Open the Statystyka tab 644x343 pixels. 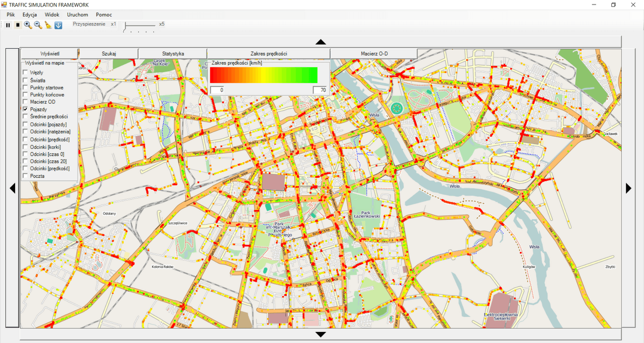173,53
